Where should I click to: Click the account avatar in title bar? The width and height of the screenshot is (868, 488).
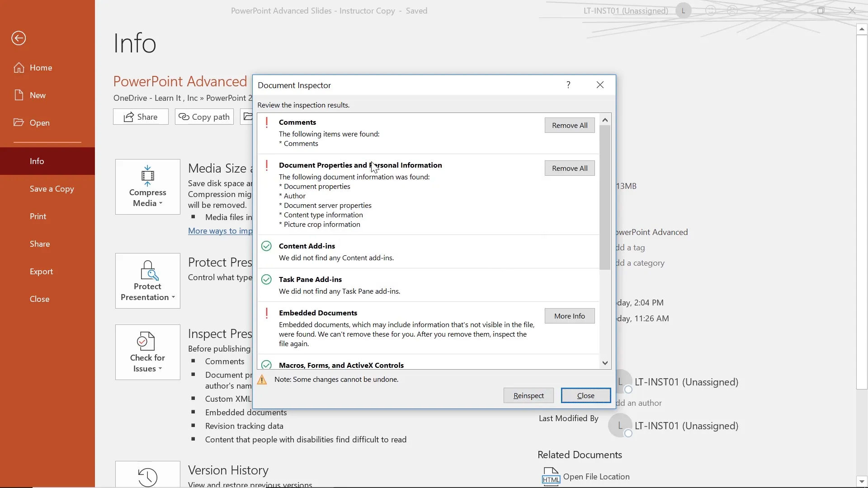click(684, 11)
